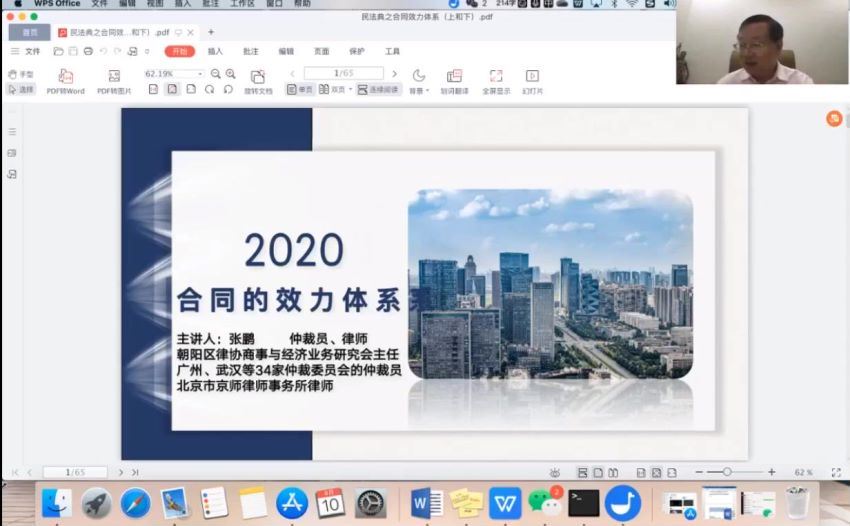Switch to the 页面 ribbon tab

point(321,52)
